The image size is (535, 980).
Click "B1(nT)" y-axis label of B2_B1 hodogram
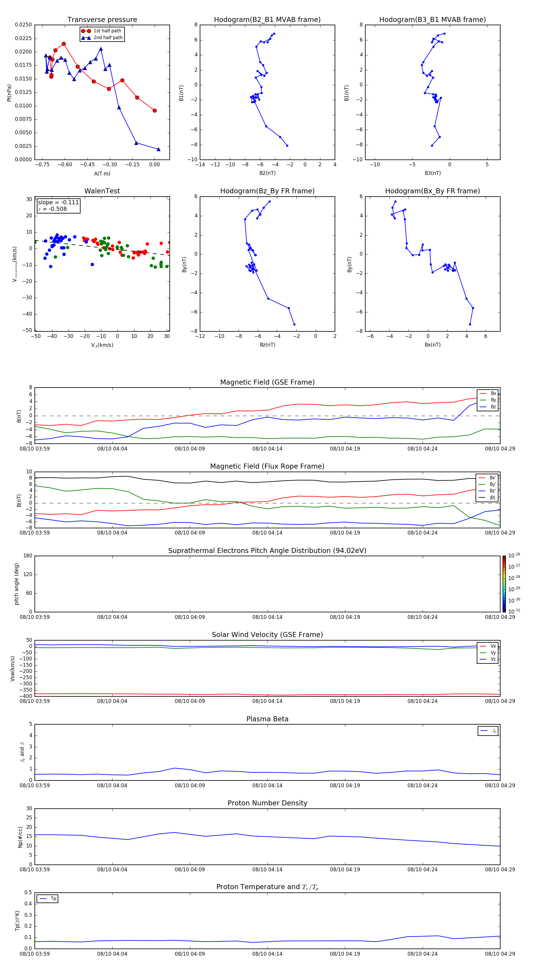click(181, 93)
